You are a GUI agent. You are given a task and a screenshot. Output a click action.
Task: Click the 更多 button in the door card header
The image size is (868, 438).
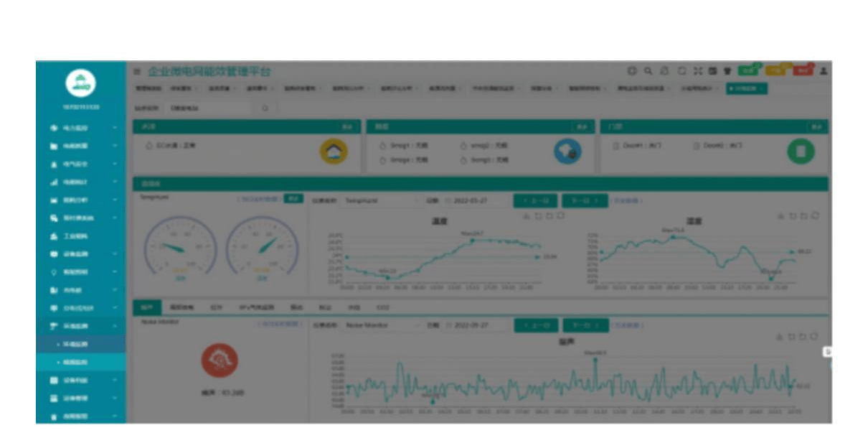point(816,126)
